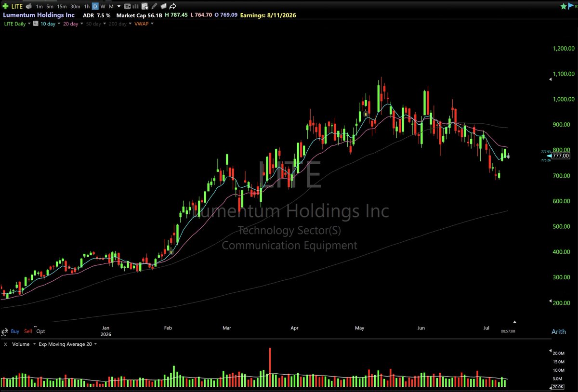Switch to the 1m timeframe
578x392 pixels.
click(x=39, y=6)
